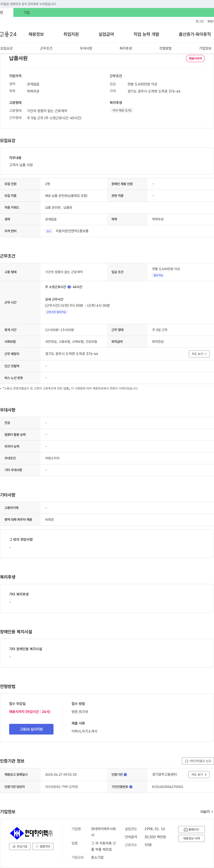Switch to the 기업 tab
Image resolution: width=214 pixels, height=868 pixels.
(27, 12)
